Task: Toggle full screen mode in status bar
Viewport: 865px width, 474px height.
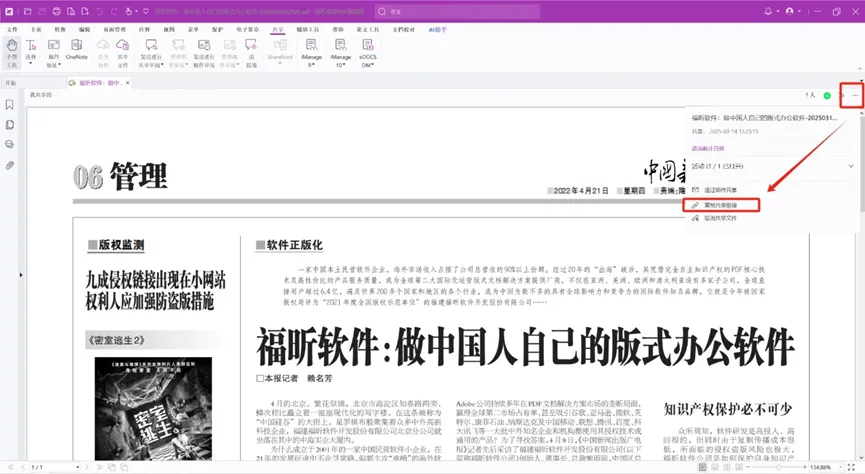Action: [851, 467]
